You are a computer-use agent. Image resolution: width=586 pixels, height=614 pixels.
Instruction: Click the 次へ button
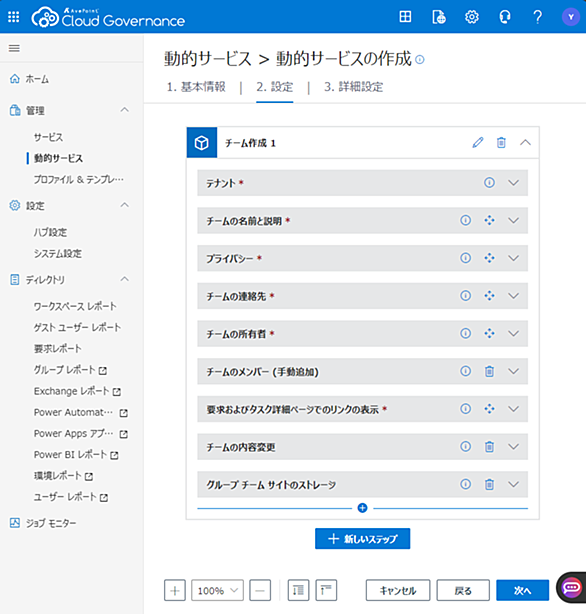pyautogui.click(x=522, y=590)
